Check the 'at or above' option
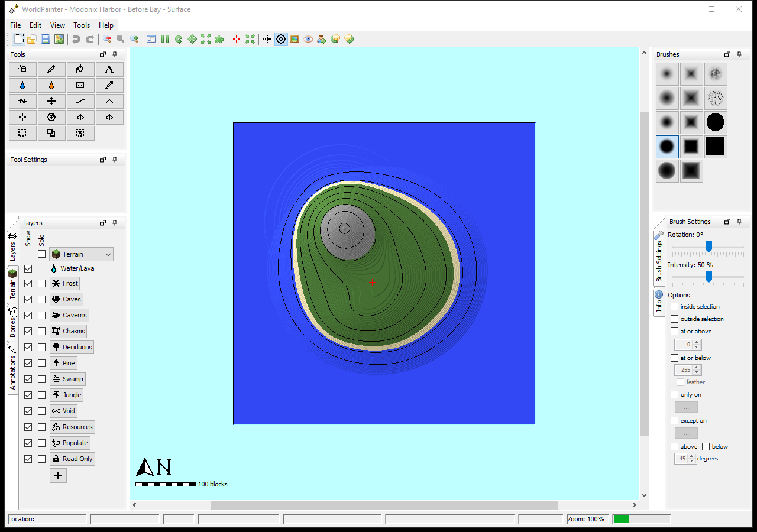 click(x=674, y=331)
